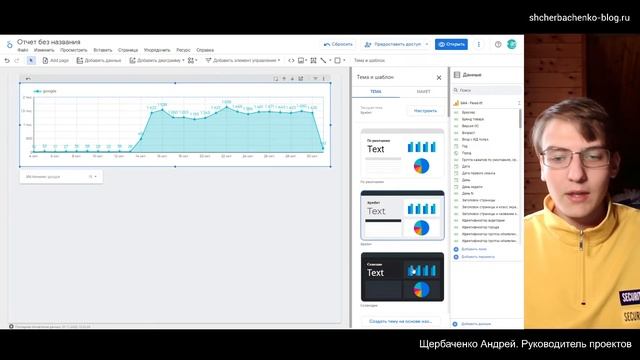Click the embed URL code icon
This screenshot has height=360, width=640.
(x=291, y=60)
